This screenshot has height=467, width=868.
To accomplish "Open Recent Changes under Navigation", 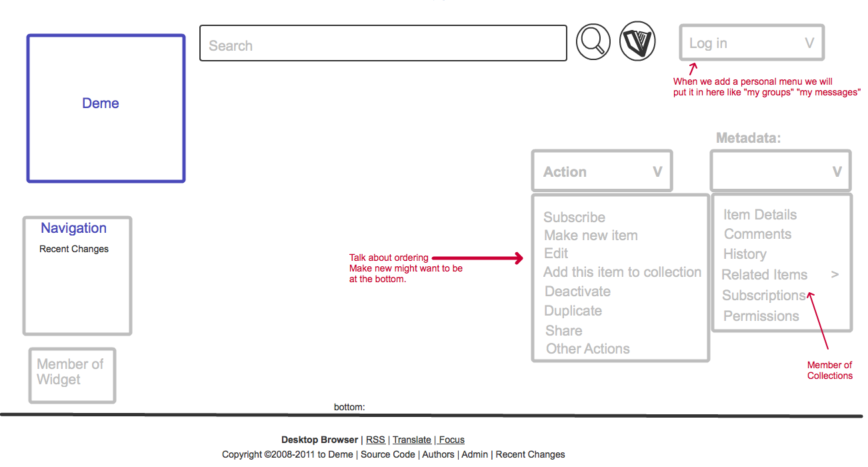I will click(x=74, y=249).
